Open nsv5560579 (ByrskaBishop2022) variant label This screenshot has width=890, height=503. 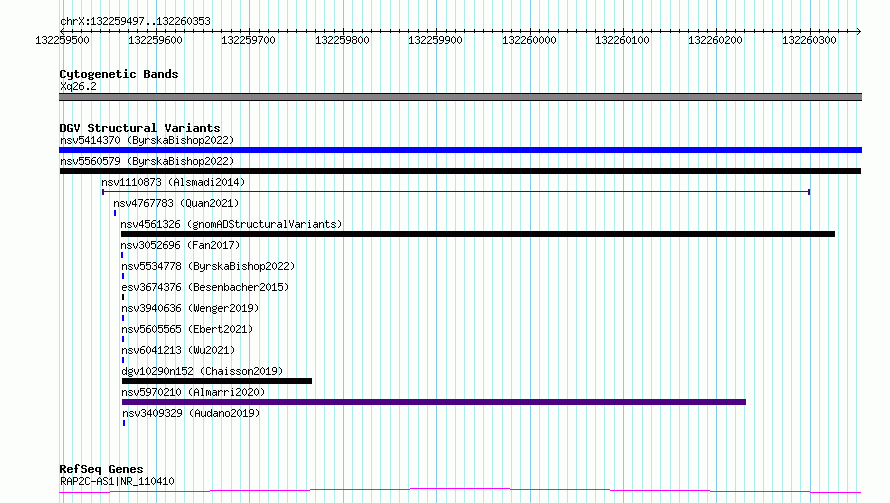[147, 161]
